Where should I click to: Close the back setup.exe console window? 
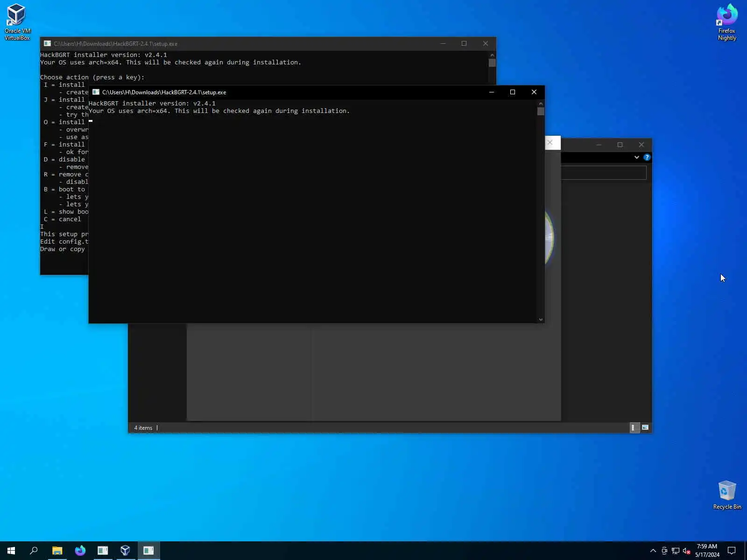[486, 43]
